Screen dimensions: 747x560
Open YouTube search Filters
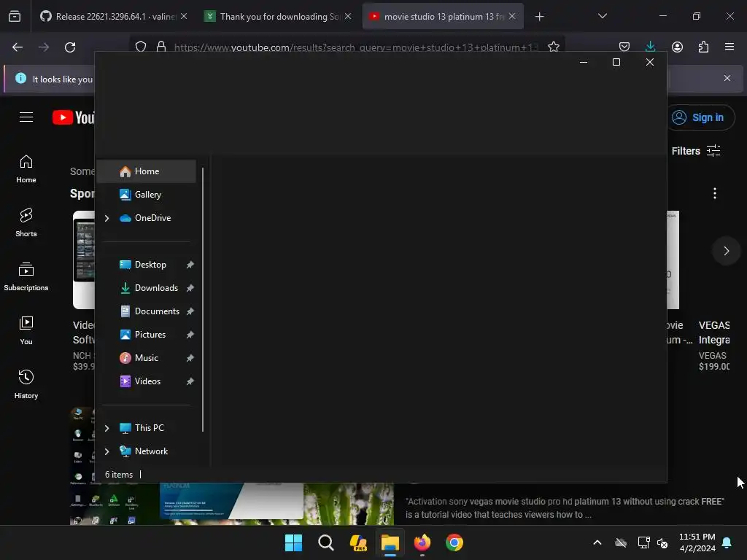point(695,151)
